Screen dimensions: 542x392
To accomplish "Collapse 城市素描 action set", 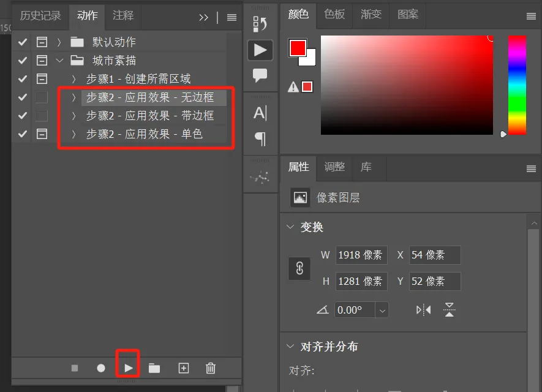I will pos(59,61).
